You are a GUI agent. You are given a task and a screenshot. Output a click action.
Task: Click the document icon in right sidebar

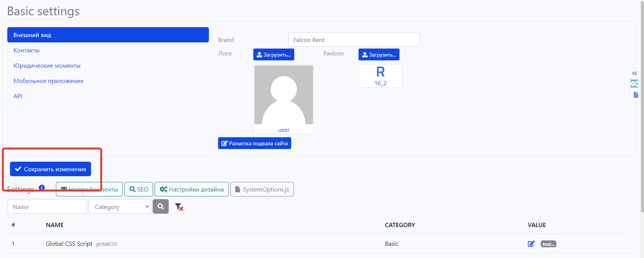tap(636, 94)
